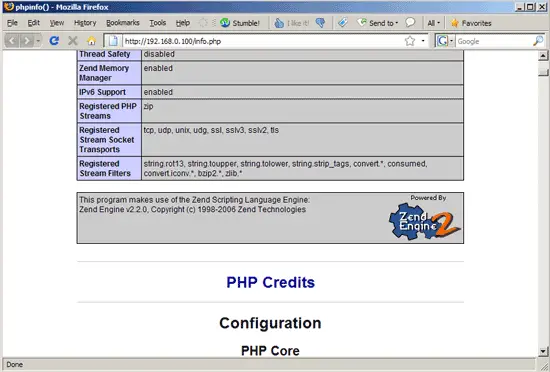550x372 pixels.
Task: Reload the current page
Action: pos(54,41)
